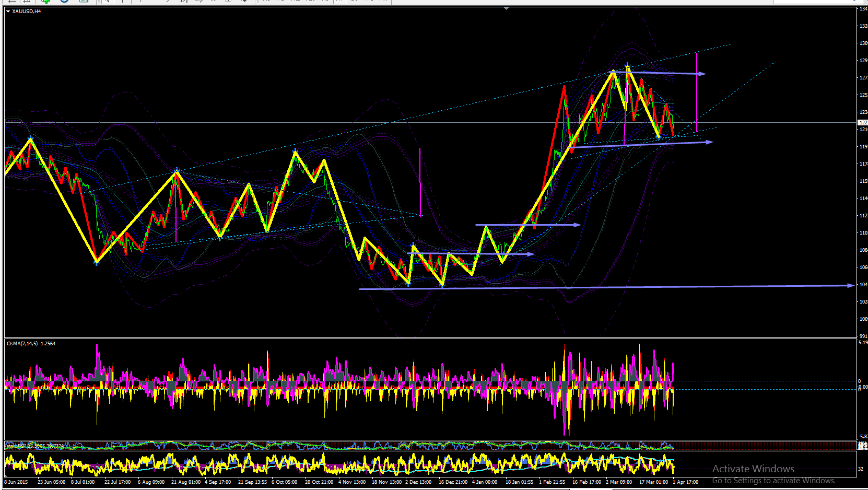Click the 23 Jun 05:00 time label
This screenshot has height=490, width=868.
tap(51, 482)
